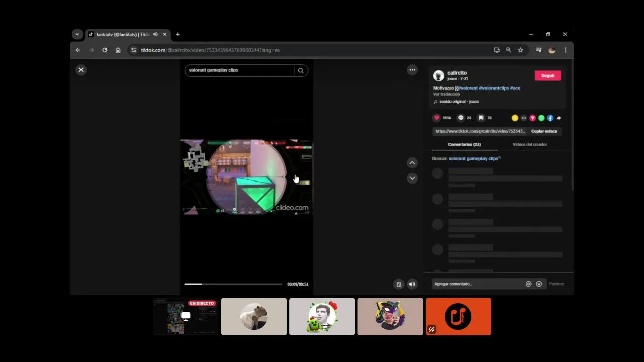Focus the 'Agregar comentario...' input

pos(478,284)
